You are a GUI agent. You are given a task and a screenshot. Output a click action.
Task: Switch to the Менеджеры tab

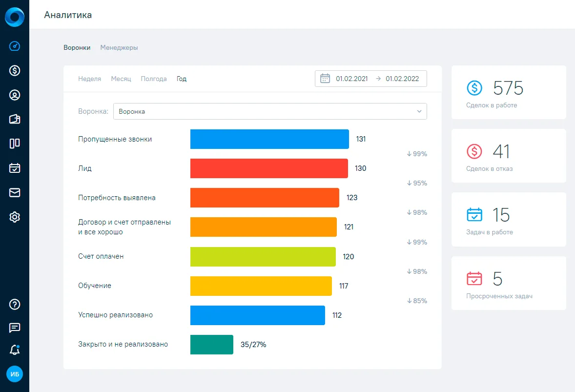[119, 48]
